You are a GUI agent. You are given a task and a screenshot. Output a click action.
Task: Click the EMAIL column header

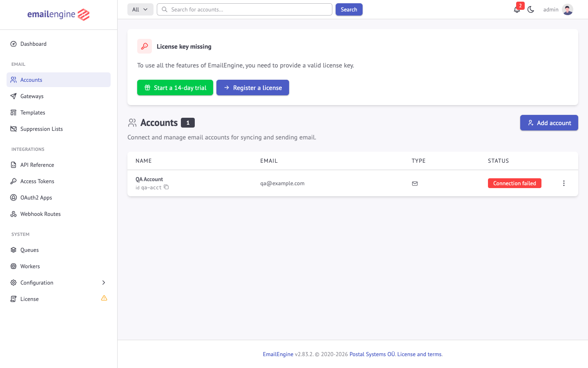coord(269,161)
